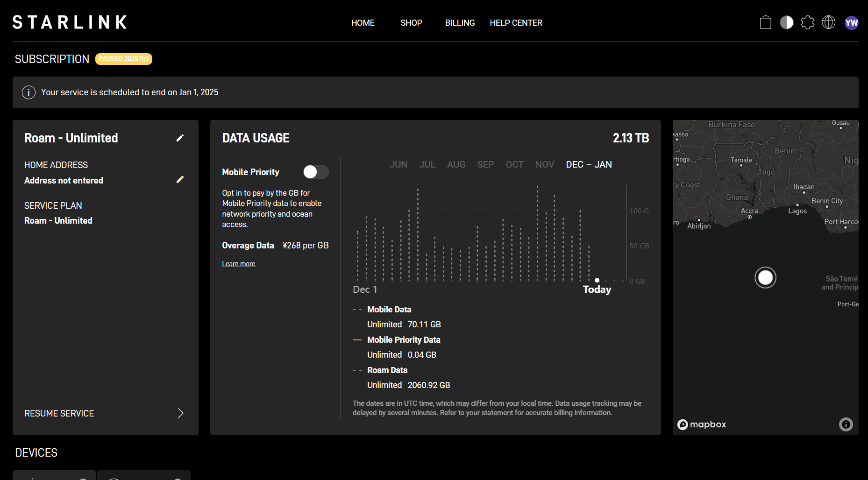
Task: Open the YW account avatar
Action: click(851, 22)
